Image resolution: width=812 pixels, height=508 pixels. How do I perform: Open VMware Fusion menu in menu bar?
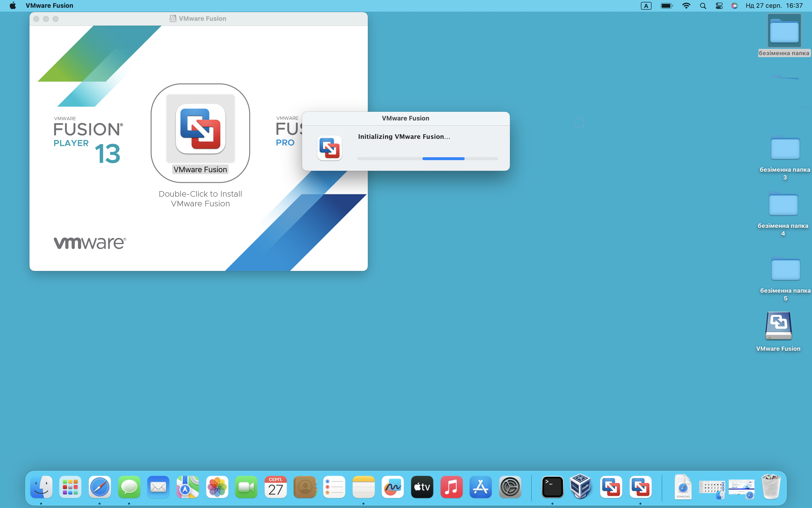click(49, 5)
